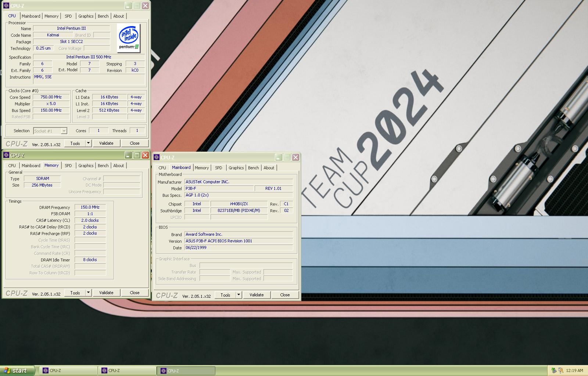
Task: Open Bench tab in top CPU window
Action: tap(103, 16)
